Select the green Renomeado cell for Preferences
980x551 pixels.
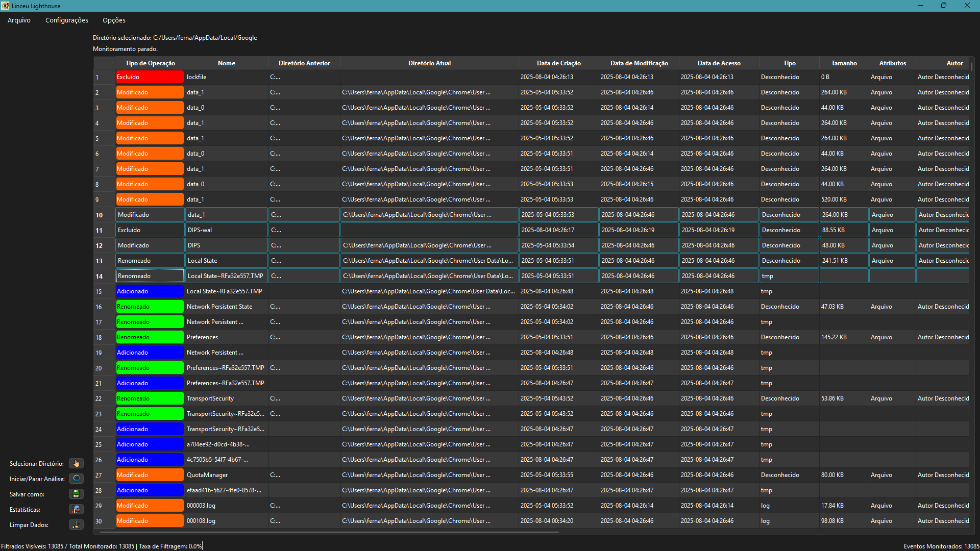coord(150,337)
